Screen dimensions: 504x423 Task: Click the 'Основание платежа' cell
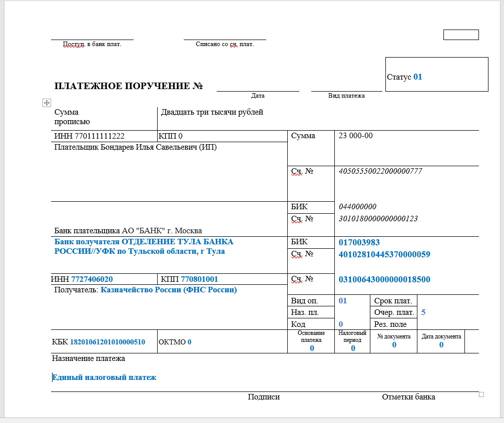(x=311, y=341)
